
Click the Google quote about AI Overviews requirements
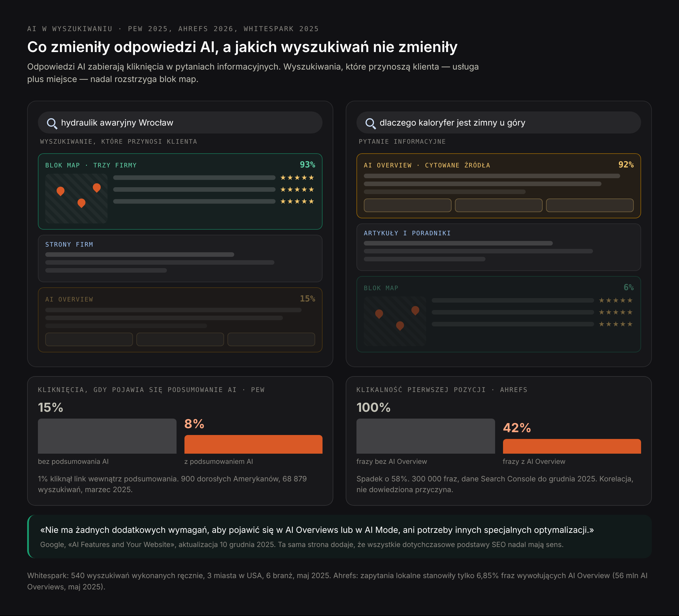point(317,530)
